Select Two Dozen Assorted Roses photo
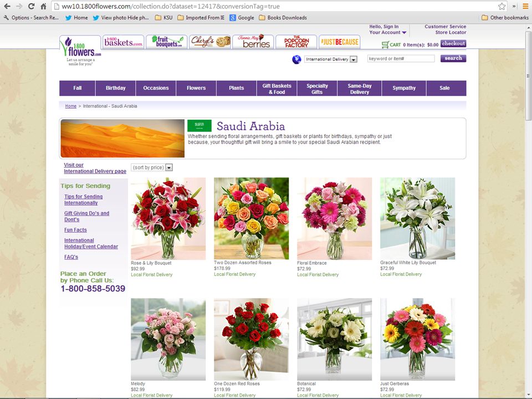532x399 pixels. pyautogui.click(x=252, y=218)
